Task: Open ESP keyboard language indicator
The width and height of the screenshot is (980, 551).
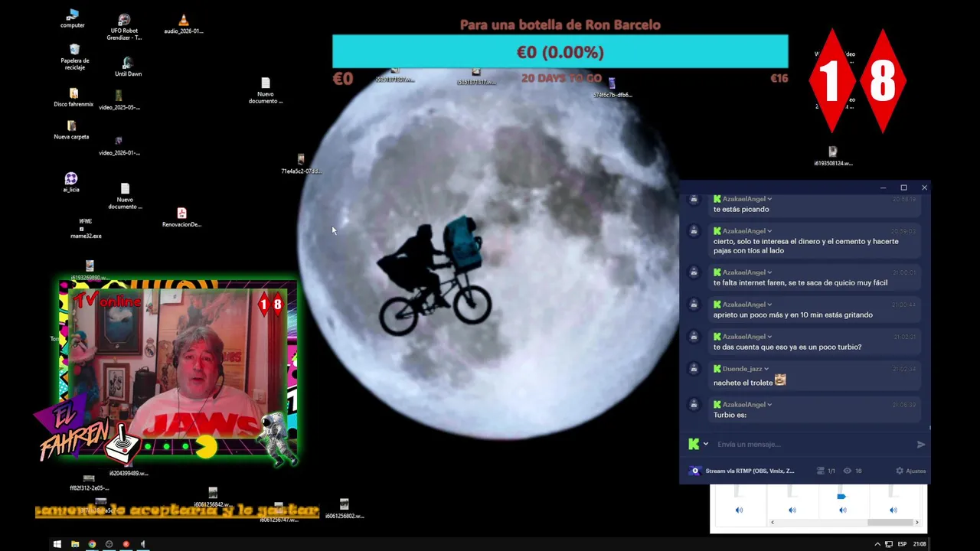Action: point(902,544)
